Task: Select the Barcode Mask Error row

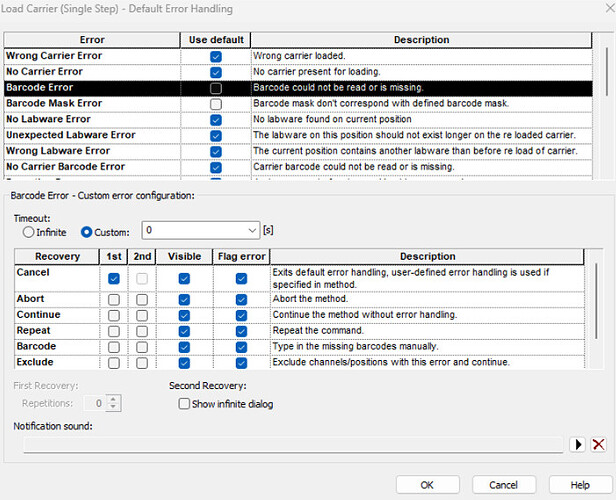Action: (x=298, y=104)
